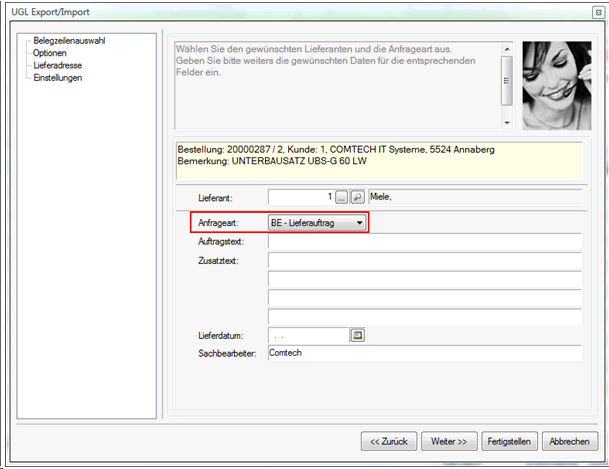This screenshot has width=609, height=469.
Task: Click the Lieferant browse ellipsis button
Action: (342, 198)
